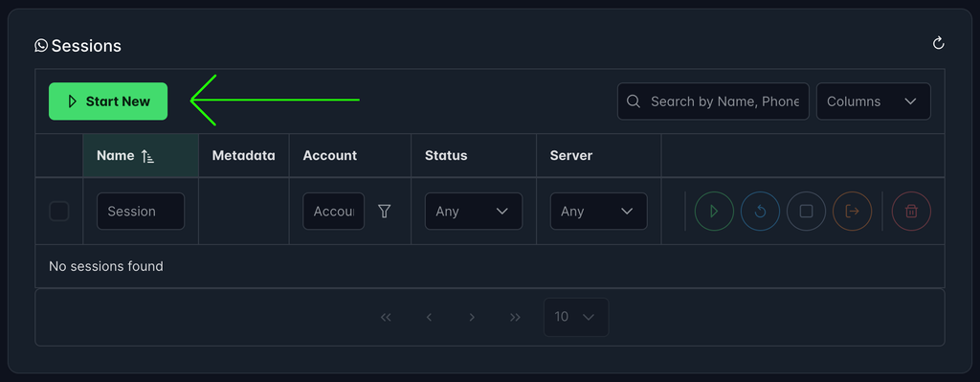Open the Server Any dropdown

coord(599,212)
